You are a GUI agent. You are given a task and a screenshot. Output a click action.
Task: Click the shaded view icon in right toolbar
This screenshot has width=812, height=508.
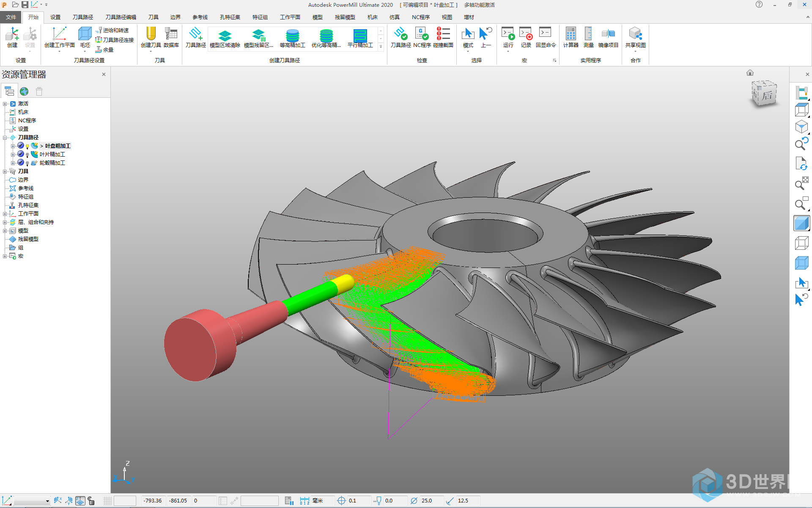point(801,223)
